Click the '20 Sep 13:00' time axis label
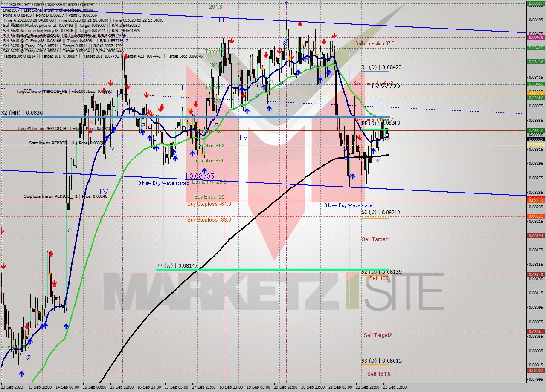The image size is (546, 392). point(313,387)
